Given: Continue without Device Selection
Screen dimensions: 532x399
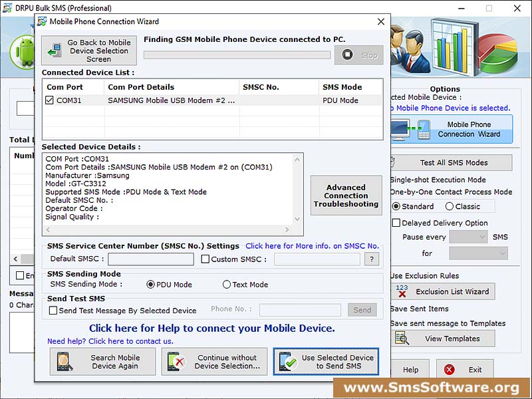Looking at the screenshot, I should 214,362.
